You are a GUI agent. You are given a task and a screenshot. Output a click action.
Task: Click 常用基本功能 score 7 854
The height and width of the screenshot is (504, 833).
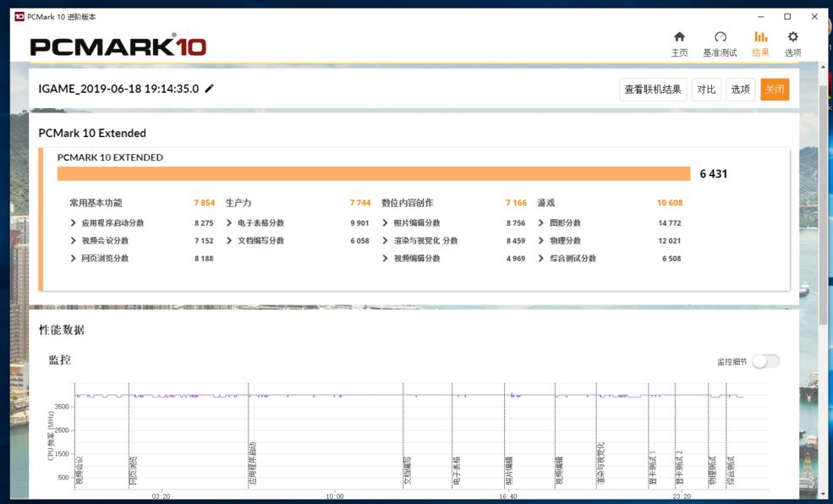(204, 203)
